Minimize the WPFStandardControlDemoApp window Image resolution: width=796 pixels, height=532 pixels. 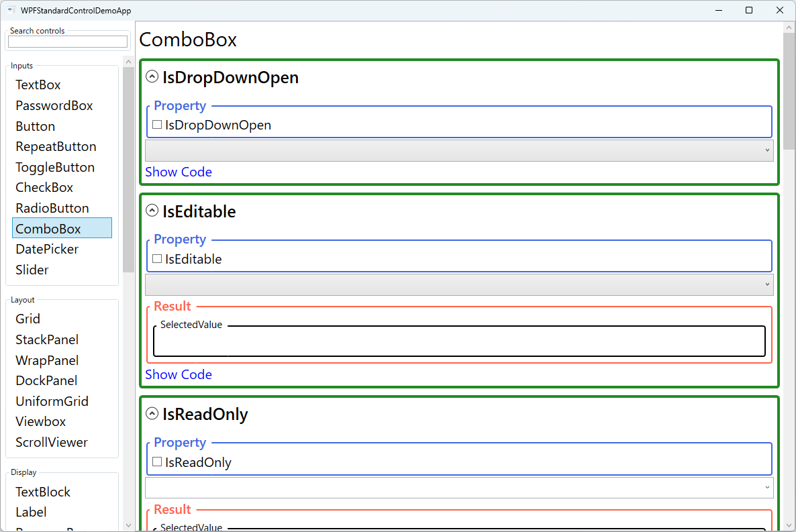(x=719, y=10)
